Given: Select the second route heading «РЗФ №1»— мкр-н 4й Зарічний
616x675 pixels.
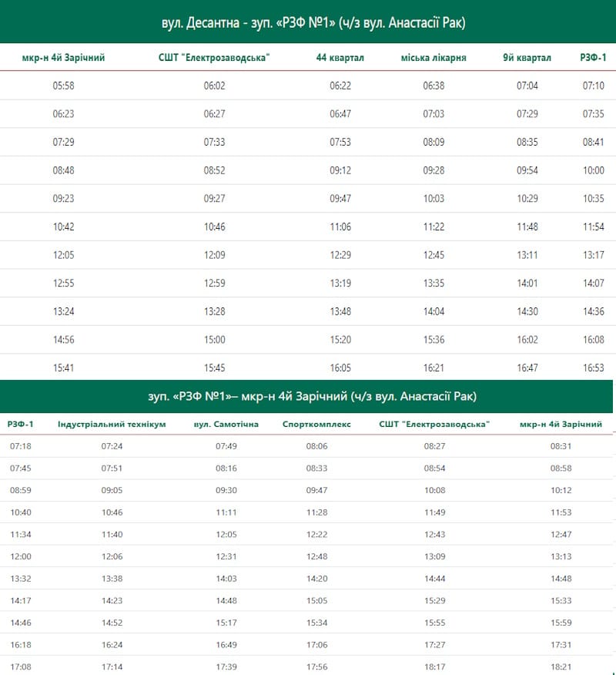Looking at the screenshot, I should pos(312,396).
